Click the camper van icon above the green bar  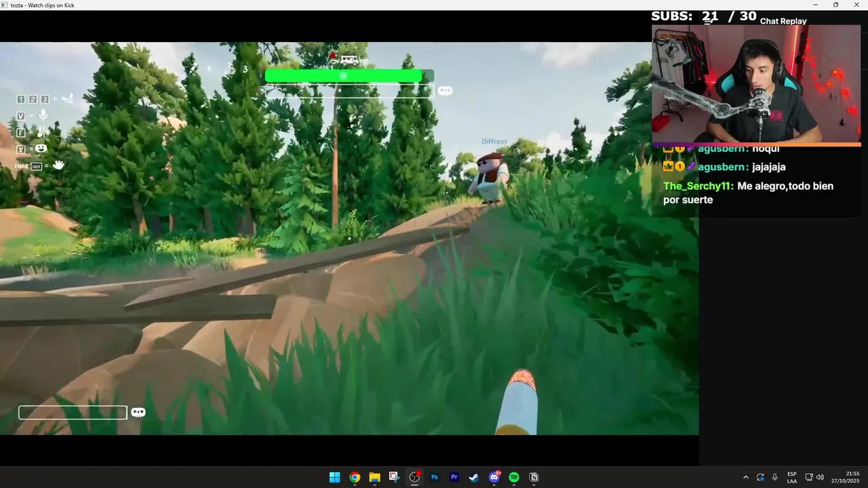click(349, 60)
